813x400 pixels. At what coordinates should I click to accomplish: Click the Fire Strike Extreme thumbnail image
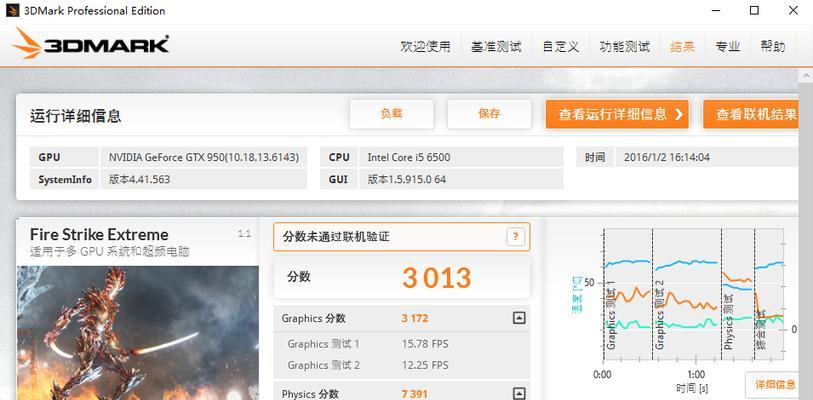click(137, 333)
